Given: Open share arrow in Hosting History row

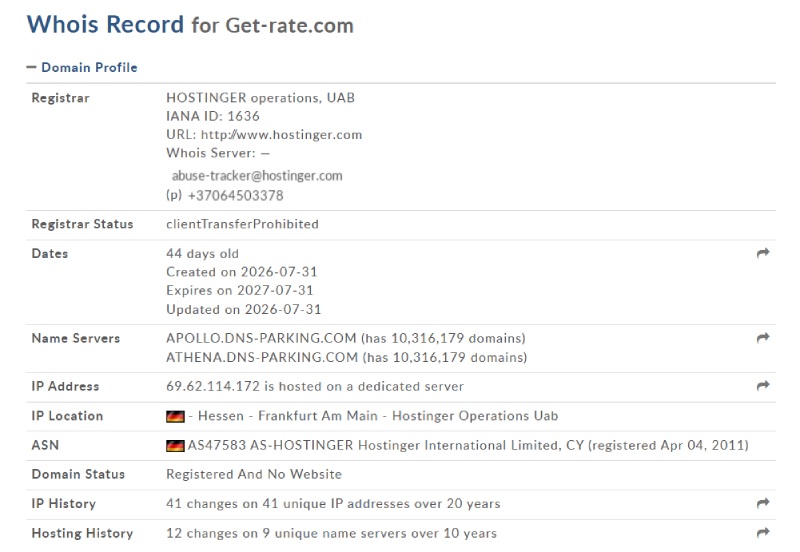Looking at the screenshot, I should tap(763, 533).
